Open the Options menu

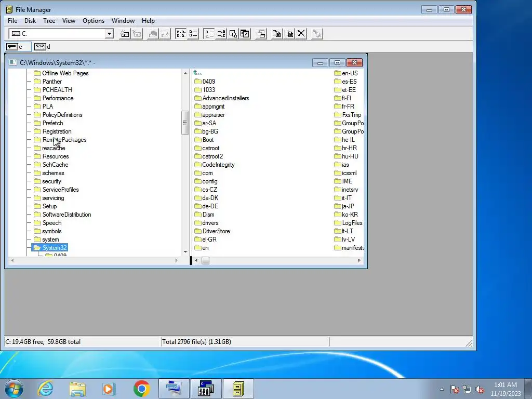pyautogui.click(x=94, y=21)
